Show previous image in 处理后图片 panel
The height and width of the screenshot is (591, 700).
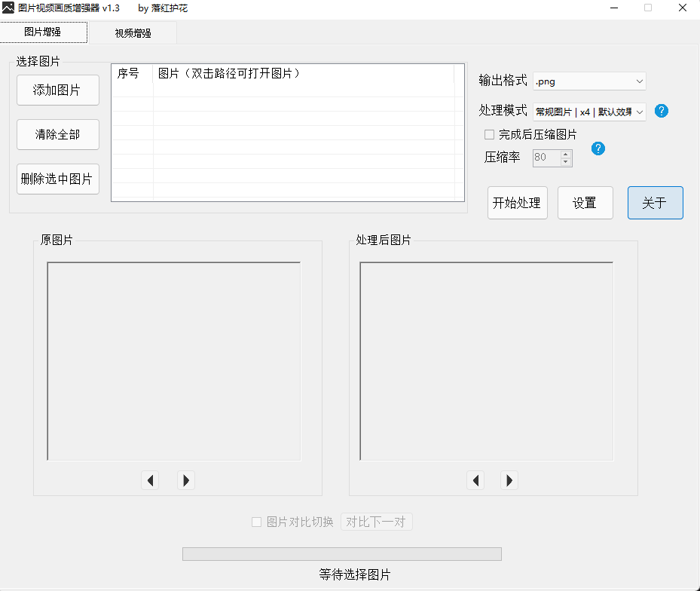tap(475, 480)
